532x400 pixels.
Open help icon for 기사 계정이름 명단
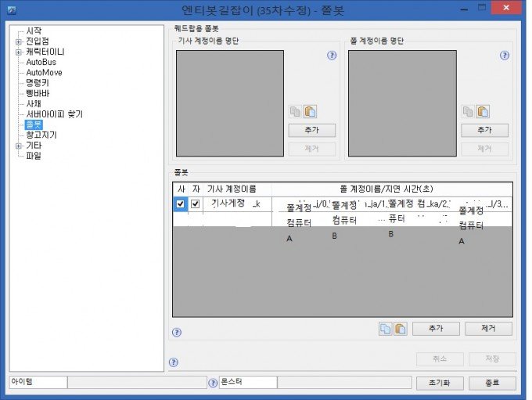pyautogui.click(x=332, y=56)
